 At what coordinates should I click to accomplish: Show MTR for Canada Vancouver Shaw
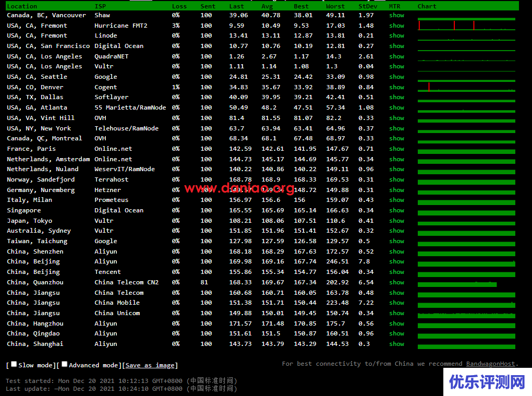[396, 15]
